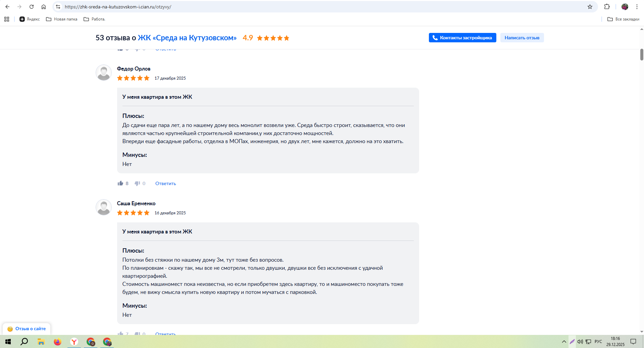Open the Новая папка bookmarks folder
Viewport: 644px width, 348px height.
tap(62, 19)
